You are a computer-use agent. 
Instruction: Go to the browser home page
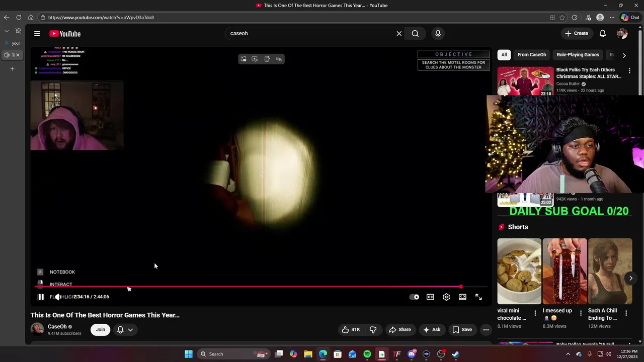click(x=31, y=18)
